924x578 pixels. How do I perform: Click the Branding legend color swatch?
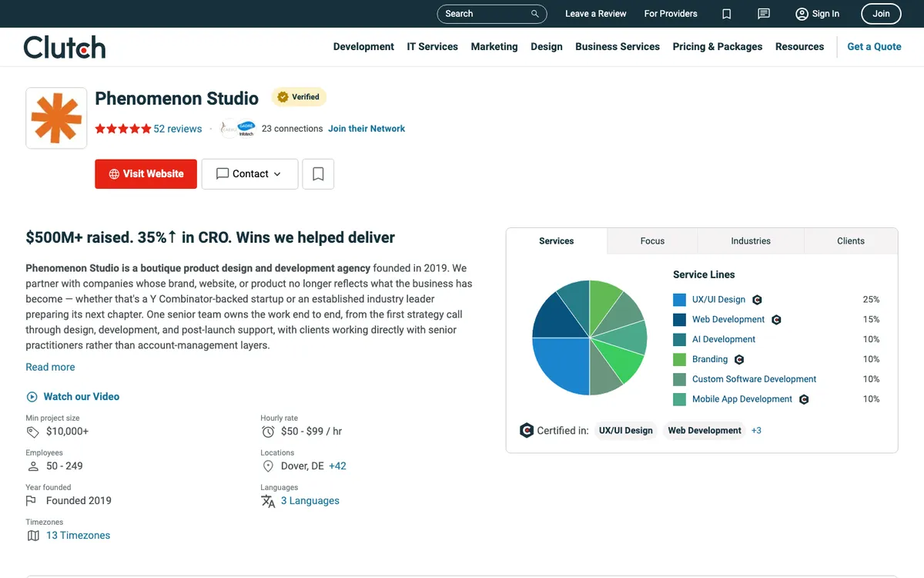[679, 360]
